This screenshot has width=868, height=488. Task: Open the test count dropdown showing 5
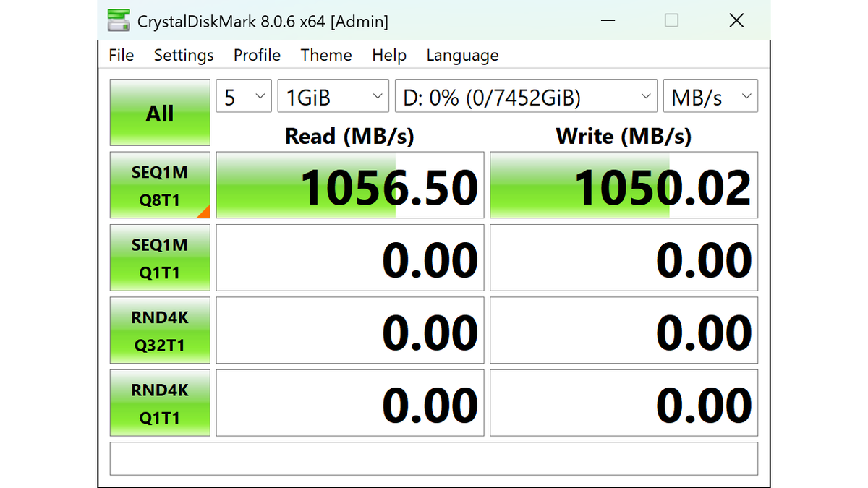244,96
